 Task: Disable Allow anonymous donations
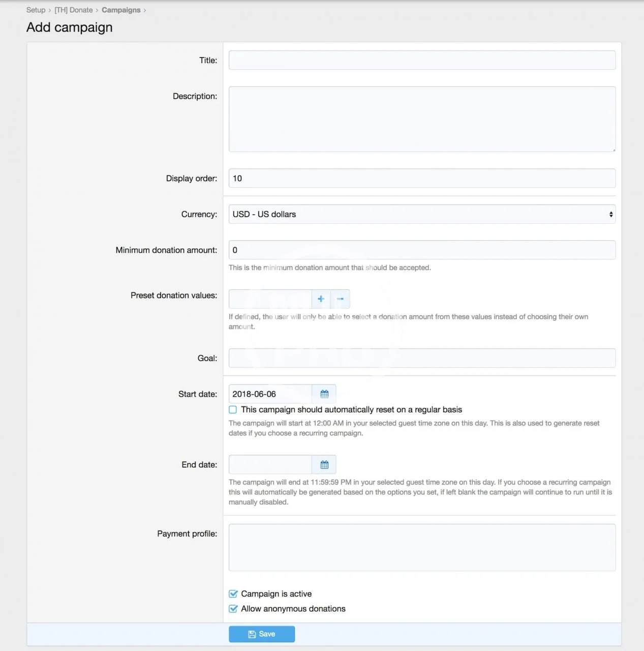coord(233,609)
